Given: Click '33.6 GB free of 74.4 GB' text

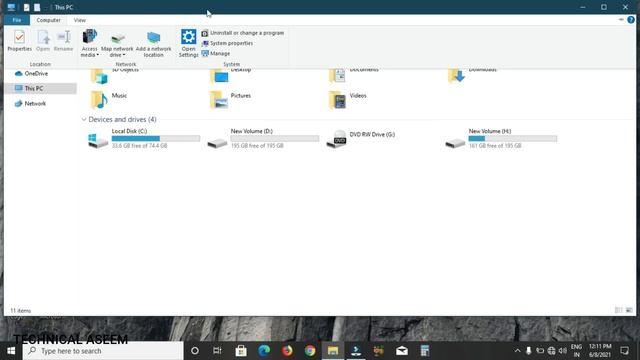Looking at the screenshot, I should pos(139,146).
